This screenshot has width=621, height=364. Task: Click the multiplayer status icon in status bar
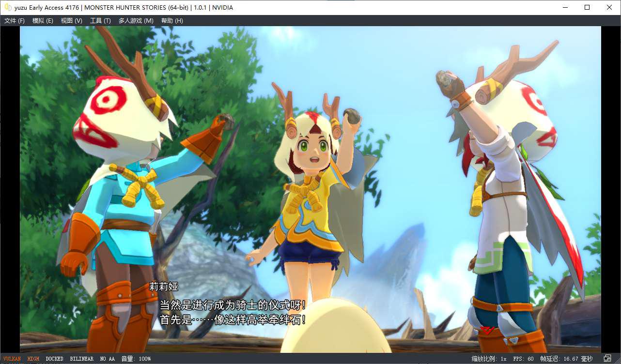(x=607, y=359)
